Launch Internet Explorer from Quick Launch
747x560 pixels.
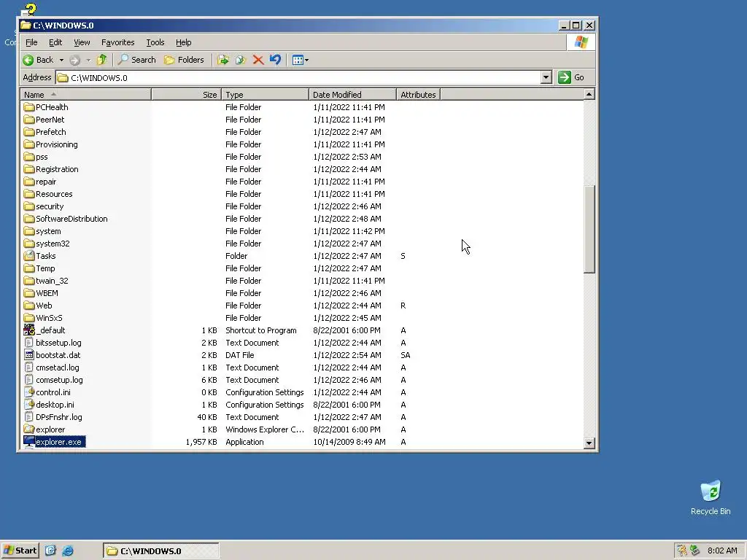coord(68,551)
